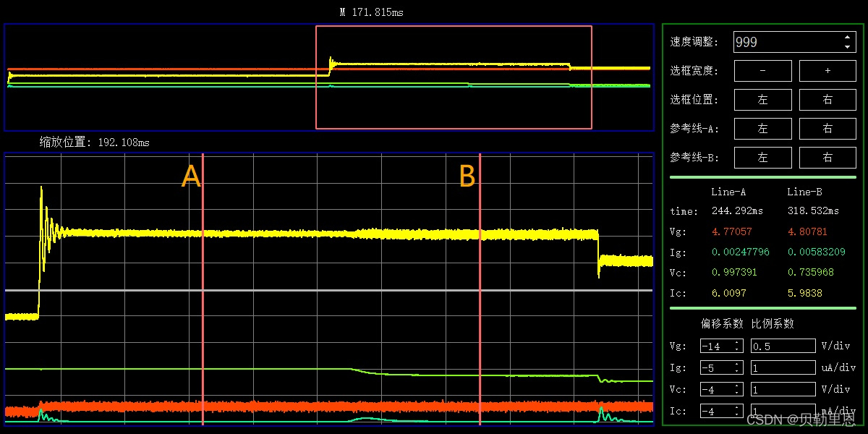
Task: Click the Line-A time value 244.292ms
Action: [737, 211]
